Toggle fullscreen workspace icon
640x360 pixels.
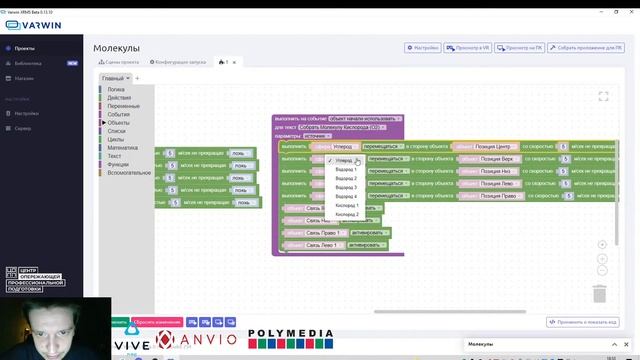[x=603, y=96]
